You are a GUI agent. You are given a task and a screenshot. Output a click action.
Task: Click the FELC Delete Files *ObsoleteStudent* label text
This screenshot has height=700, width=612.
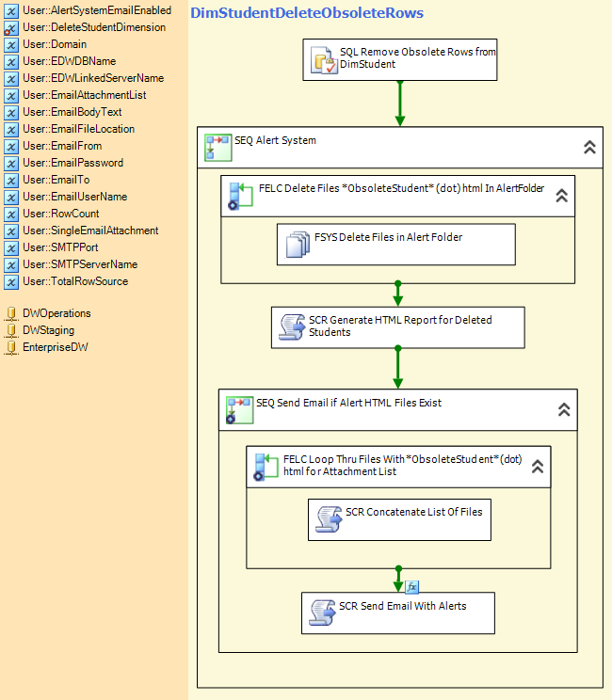click(402, 188)
